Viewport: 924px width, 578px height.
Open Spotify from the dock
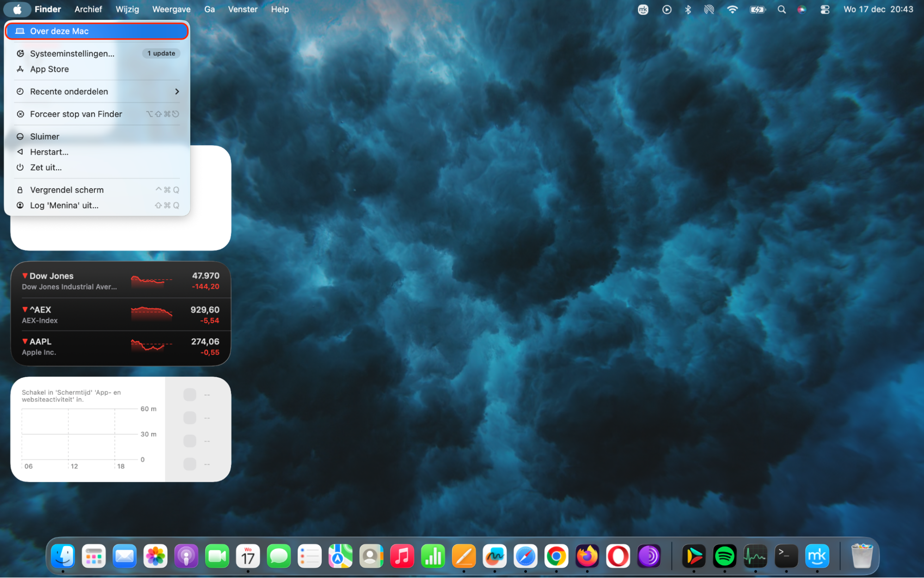pos(725,556)
